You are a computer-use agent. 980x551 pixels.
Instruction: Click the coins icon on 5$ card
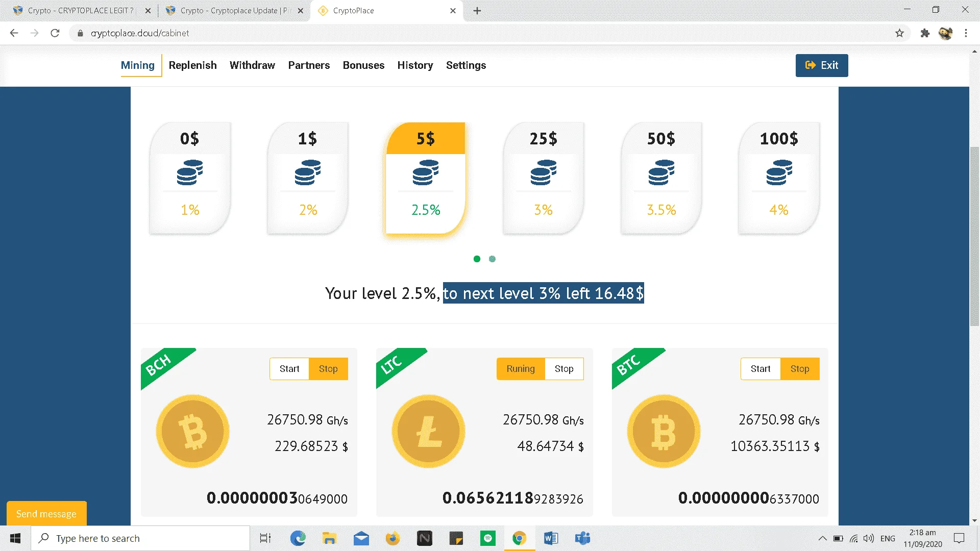(x=426, y=172)
